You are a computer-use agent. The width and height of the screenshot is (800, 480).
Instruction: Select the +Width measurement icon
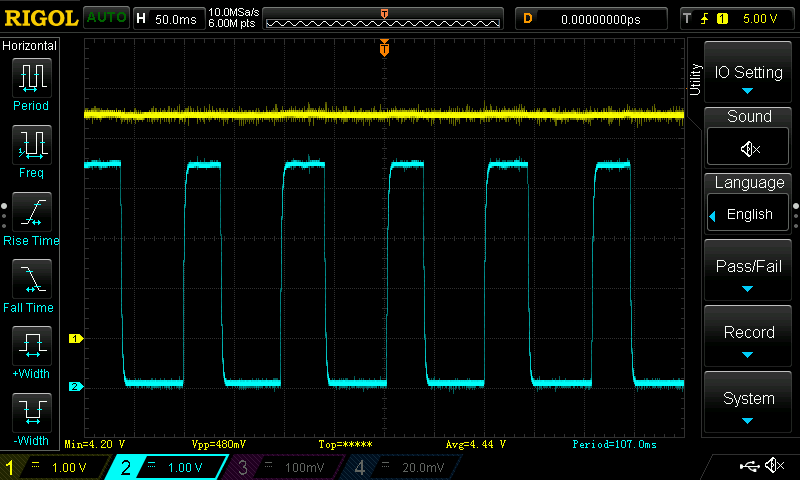30,346
